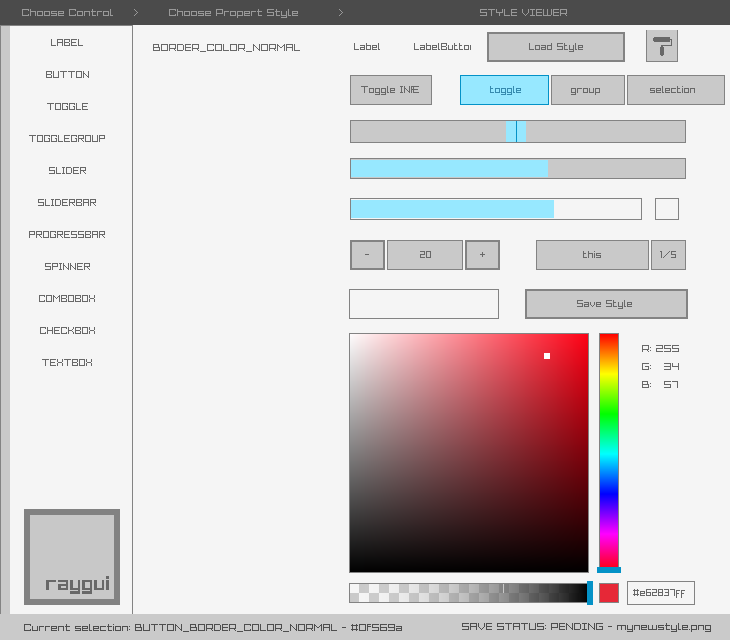Open the combobox showing 'this'

592,255
